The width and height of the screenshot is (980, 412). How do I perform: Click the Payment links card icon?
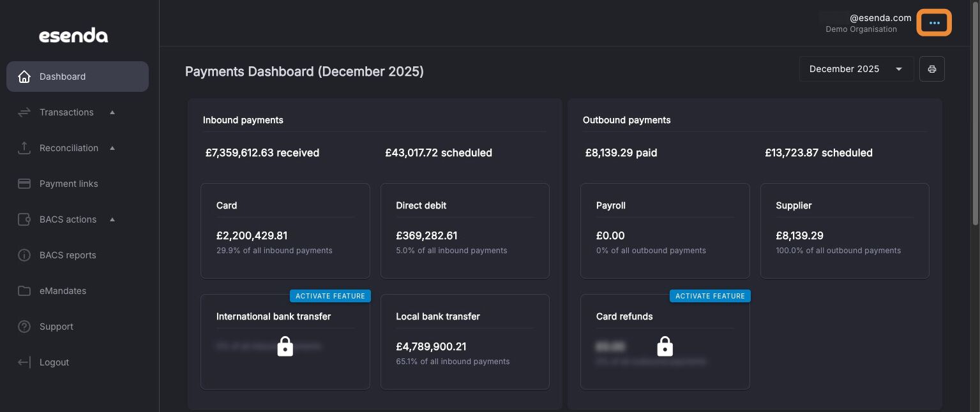pyautogui.click(x=24, y=184)
